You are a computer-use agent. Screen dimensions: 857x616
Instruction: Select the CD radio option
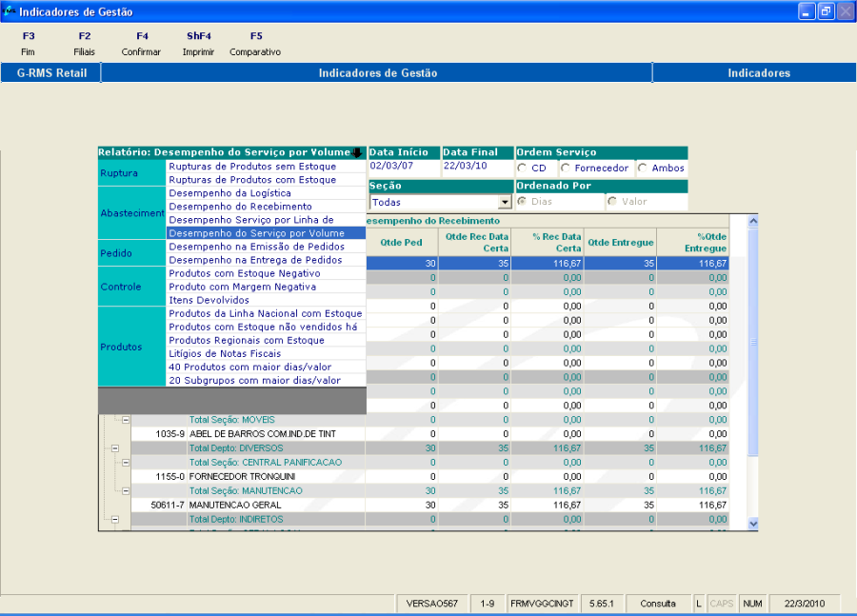pos(523,169)
